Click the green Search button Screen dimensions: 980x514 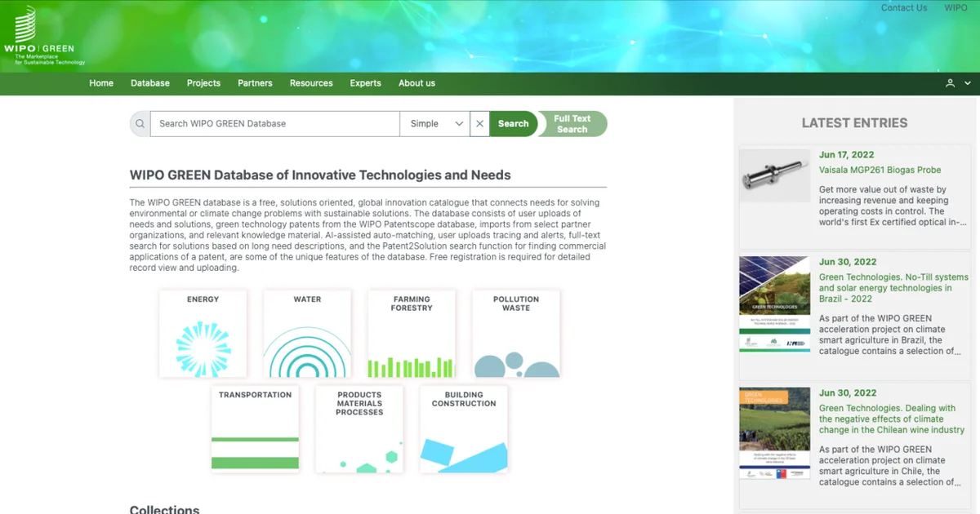[513, 124]
